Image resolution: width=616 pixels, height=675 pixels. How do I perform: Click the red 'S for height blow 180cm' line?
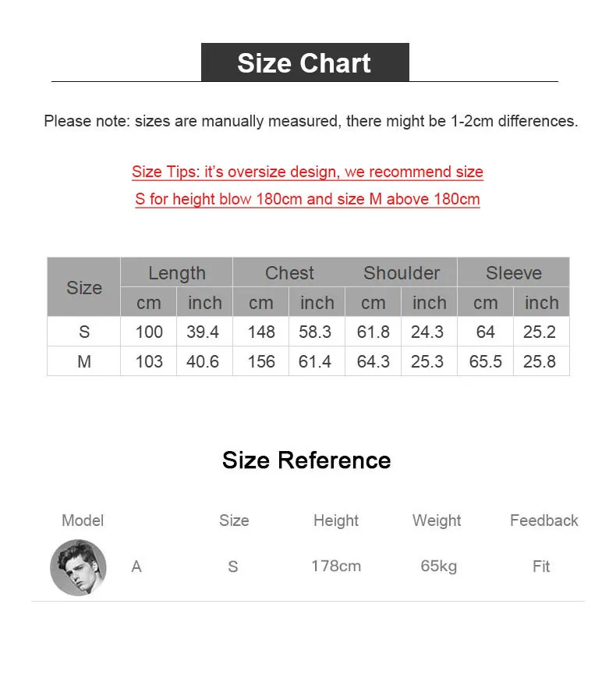point(307,199)
